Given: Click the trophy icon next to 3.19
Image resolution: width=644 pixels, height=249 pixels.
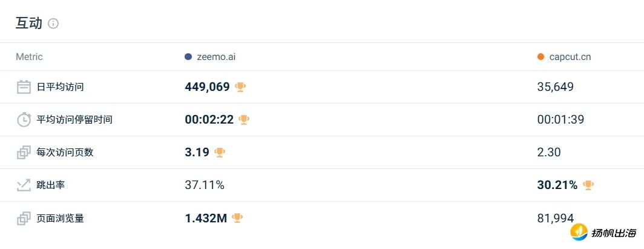Looking at the screenshot, I should coord(220,153).
